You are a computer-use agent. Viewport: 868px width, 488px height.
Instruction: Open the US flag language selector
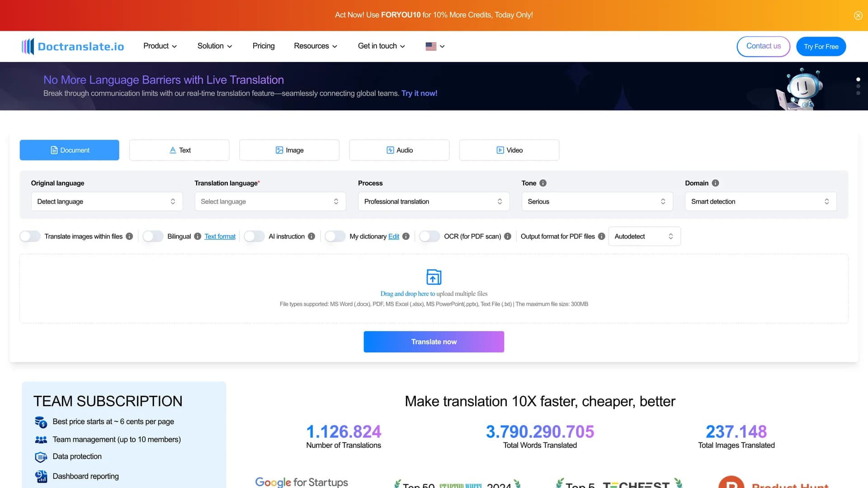pos(435,46)
